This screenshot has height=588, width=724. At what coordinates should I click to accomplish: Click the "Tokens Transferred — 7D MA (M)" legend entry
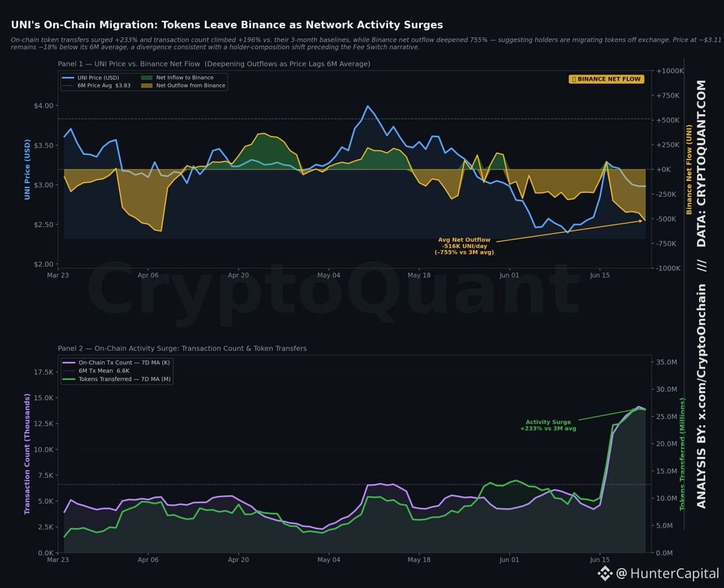tap(117, 379)
